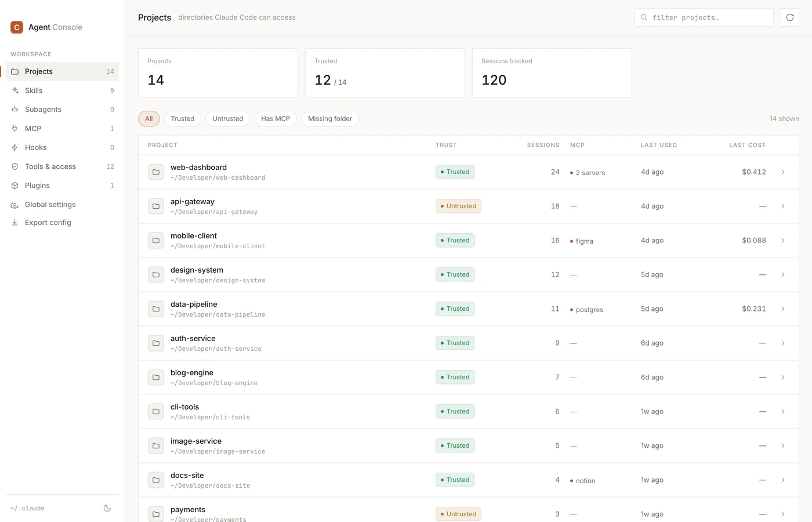Click the Agent Console logo icon
The image size is (812, 522).
point(17,27)
